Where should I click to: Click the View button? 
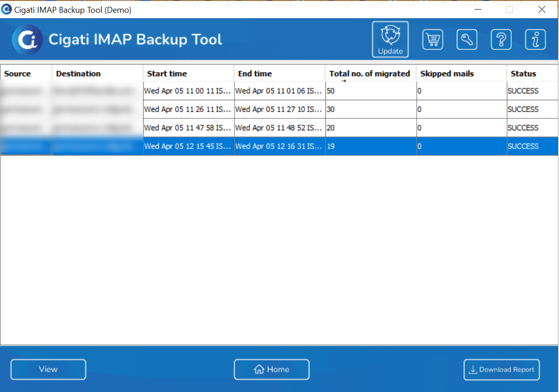click(48, 370)
